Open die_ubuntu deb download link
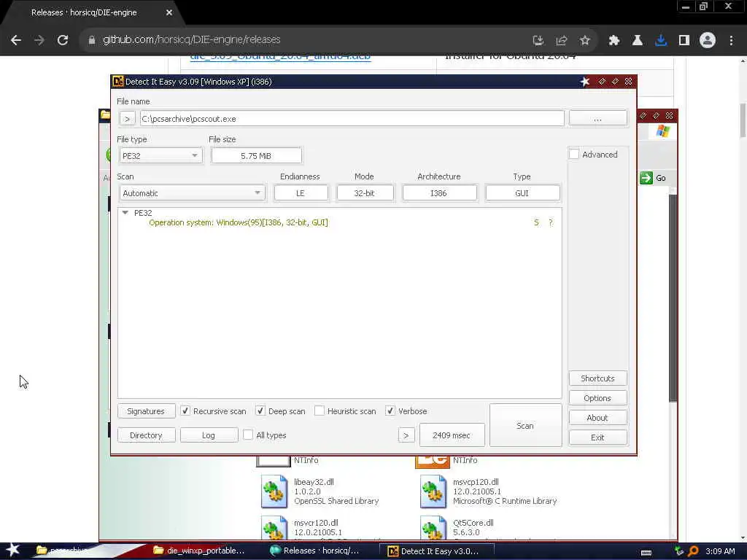 click(280, 57)
